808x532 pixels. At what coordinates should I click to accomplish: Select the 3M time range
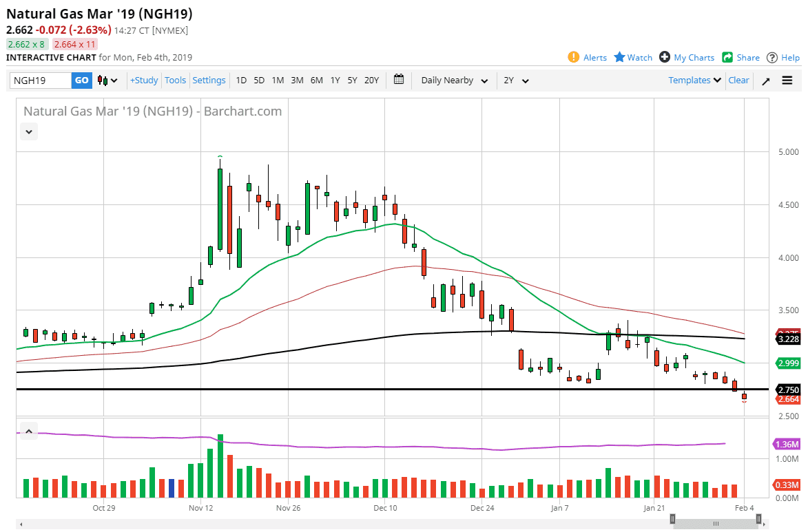(297, 81)
